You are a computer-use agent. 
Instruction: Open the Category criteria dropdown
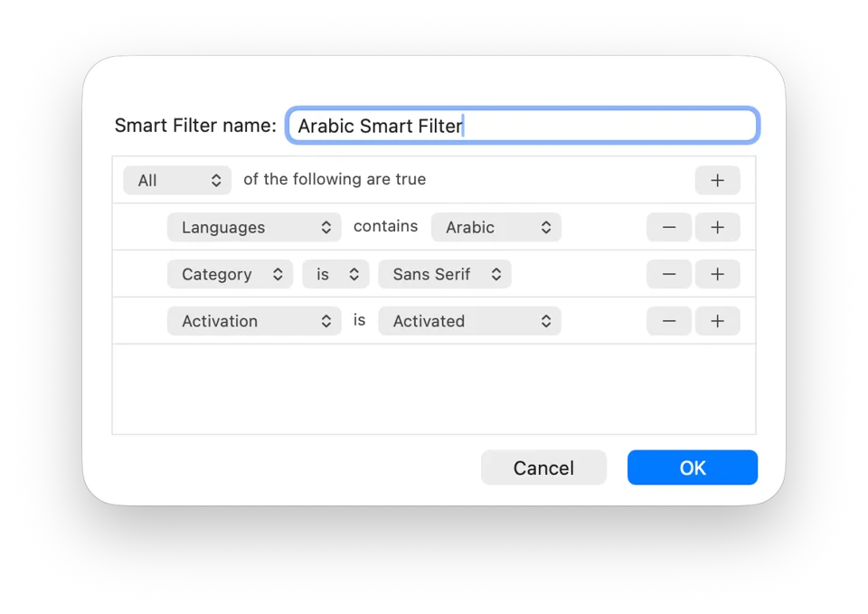pyautogui.click(x=230, y=275)
